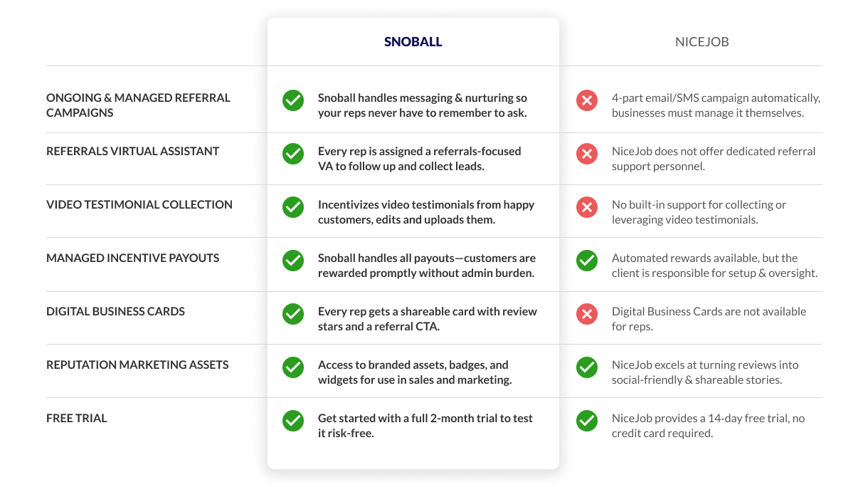868x487 pixels.
Task: Click Snoball's green check for Ongoing & Managed Referral Campaigns
Action: 293,100
